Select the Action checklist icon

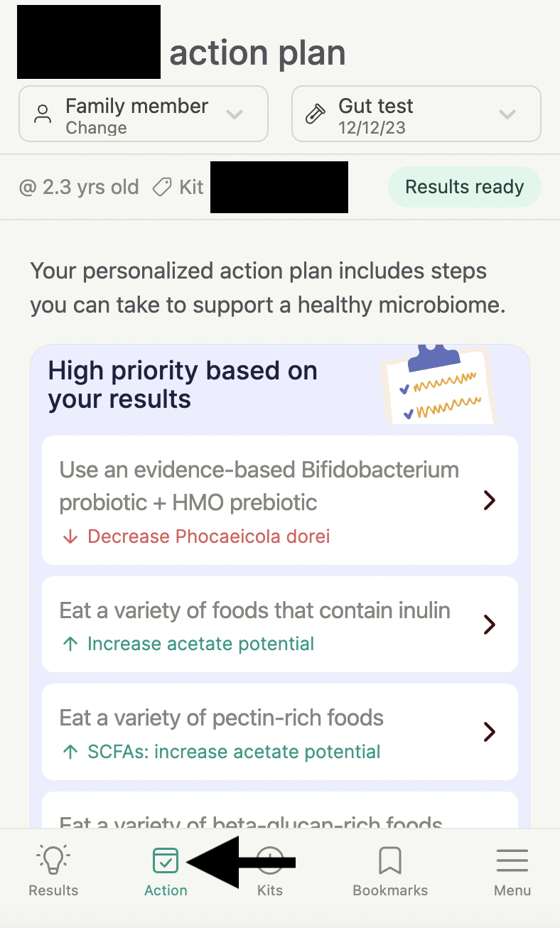[165, 860]
